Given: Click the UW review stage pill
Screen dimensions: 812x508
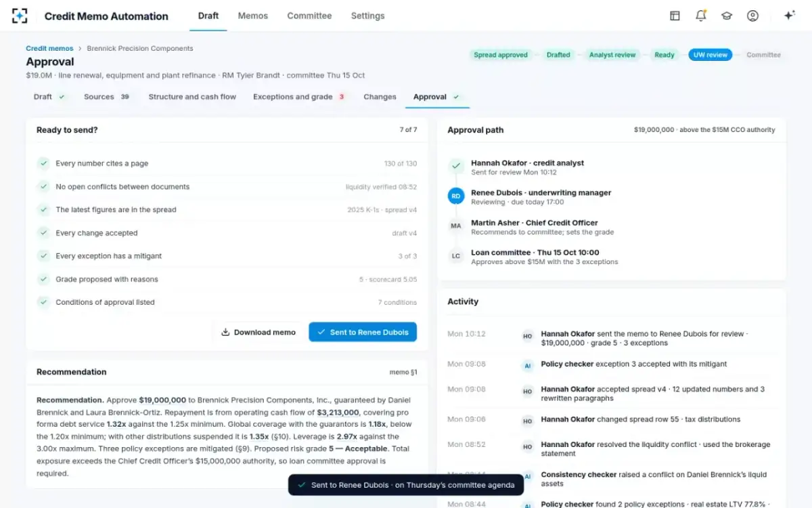Looking at the screenshot, I should (x=710, y=55).
